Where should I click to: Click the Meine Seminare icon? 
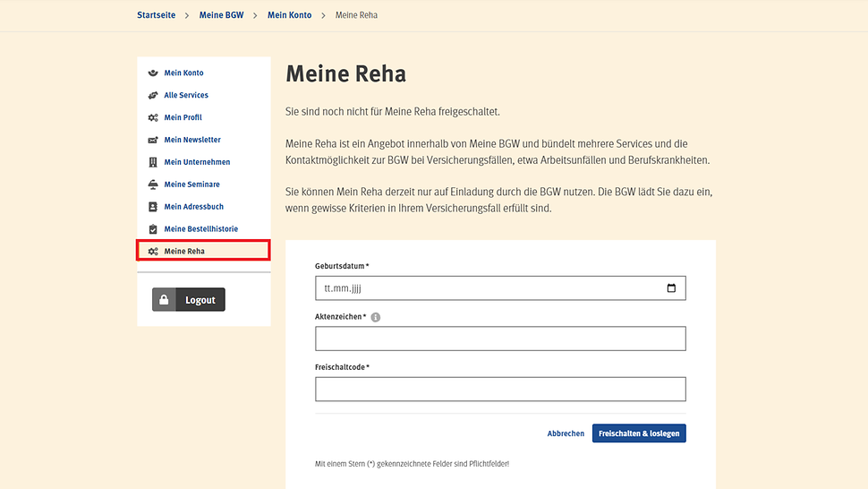click(153, 184)
